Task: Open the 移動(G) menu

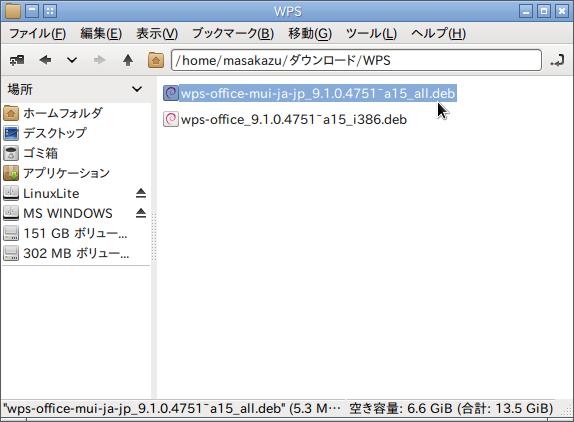Action: pos(310,34)
